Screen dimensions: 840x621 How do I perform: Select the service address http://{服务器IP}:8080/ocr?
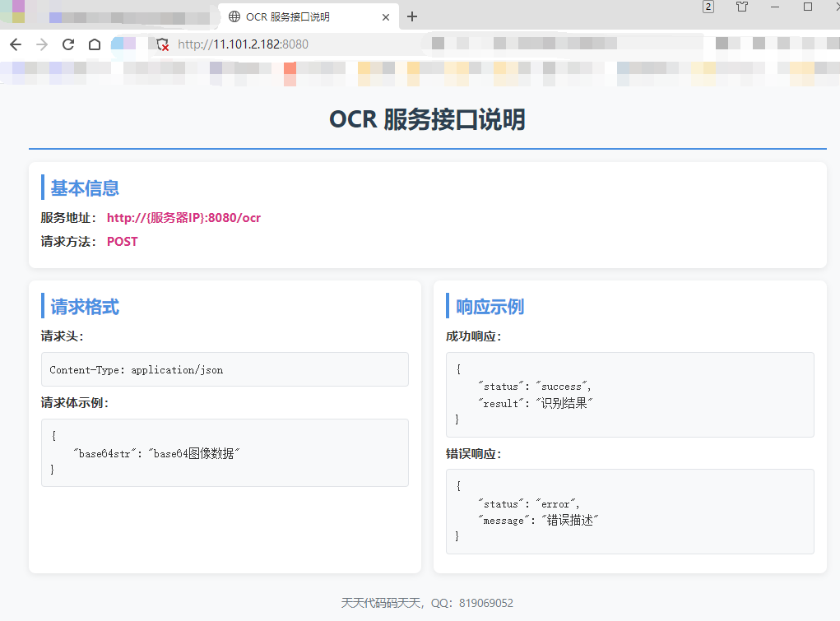[183, 217]
